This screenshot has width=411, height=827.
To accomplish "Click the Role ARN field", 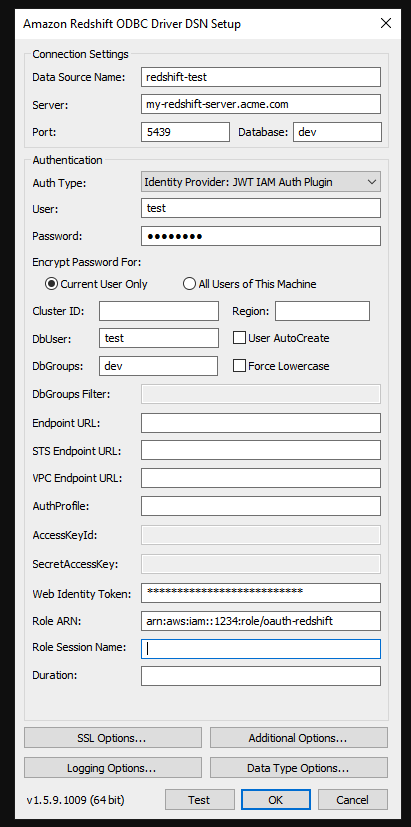I will [x=261, y=621].
